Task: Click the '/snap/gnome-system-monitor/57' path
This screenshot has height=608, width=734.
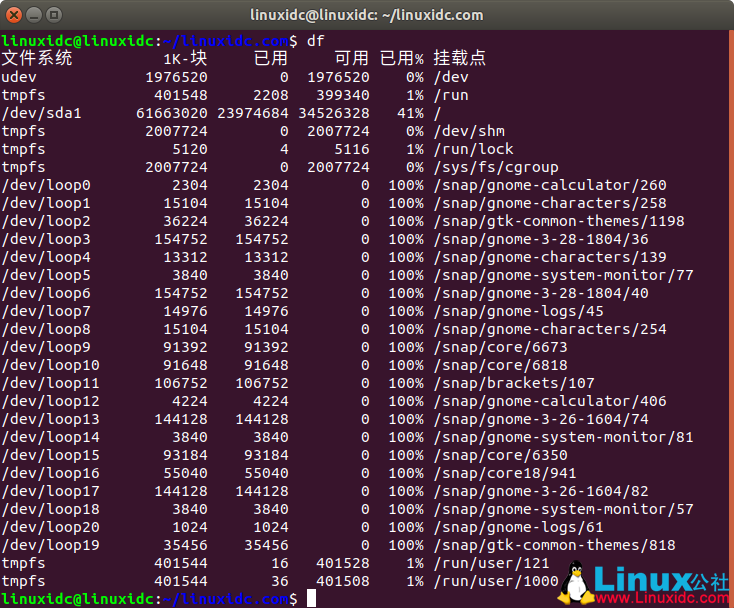Action: click(x=564, y=509)
